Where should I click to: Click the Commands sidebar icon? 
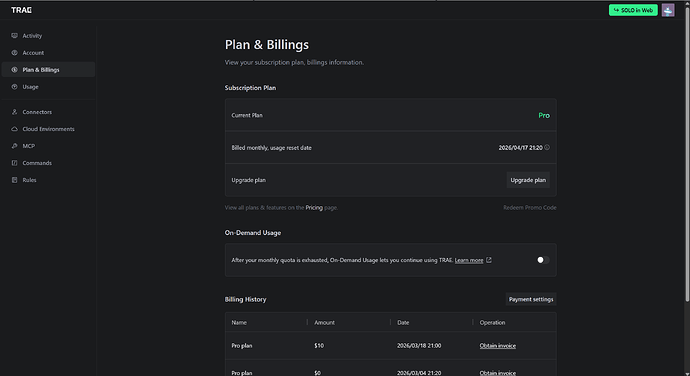[15, 163]
